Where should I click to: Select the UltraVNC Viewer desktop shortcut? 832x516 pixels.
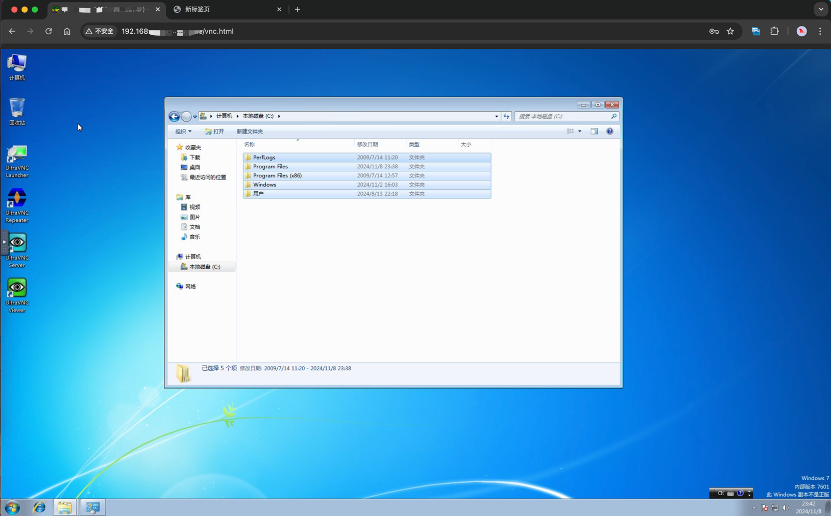(17, 296)
